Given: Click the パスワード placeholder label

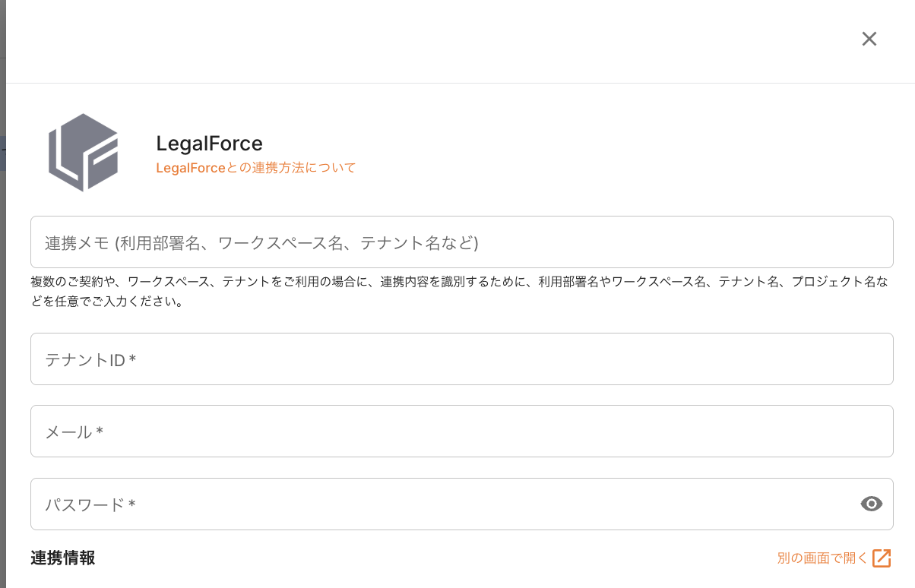Looking at the screenshot, I should pos(84,504).
